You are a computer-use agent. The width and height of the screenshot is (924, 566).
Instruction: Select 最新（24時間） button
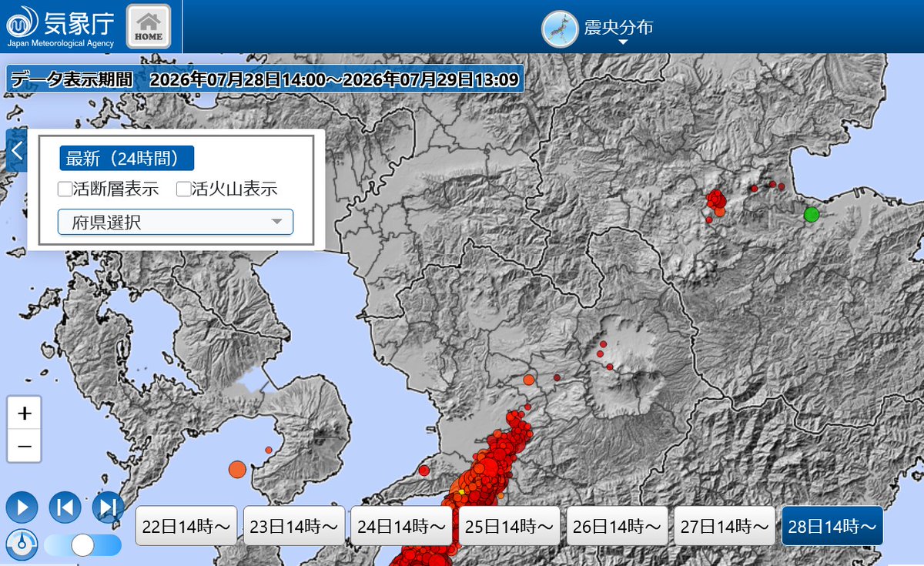[x=127, y=159]
